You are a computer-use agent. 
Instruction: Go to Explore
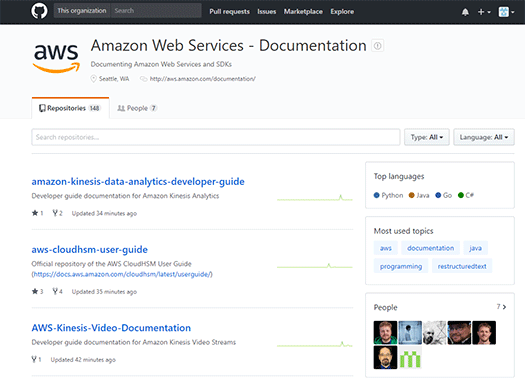pos(342,12)
